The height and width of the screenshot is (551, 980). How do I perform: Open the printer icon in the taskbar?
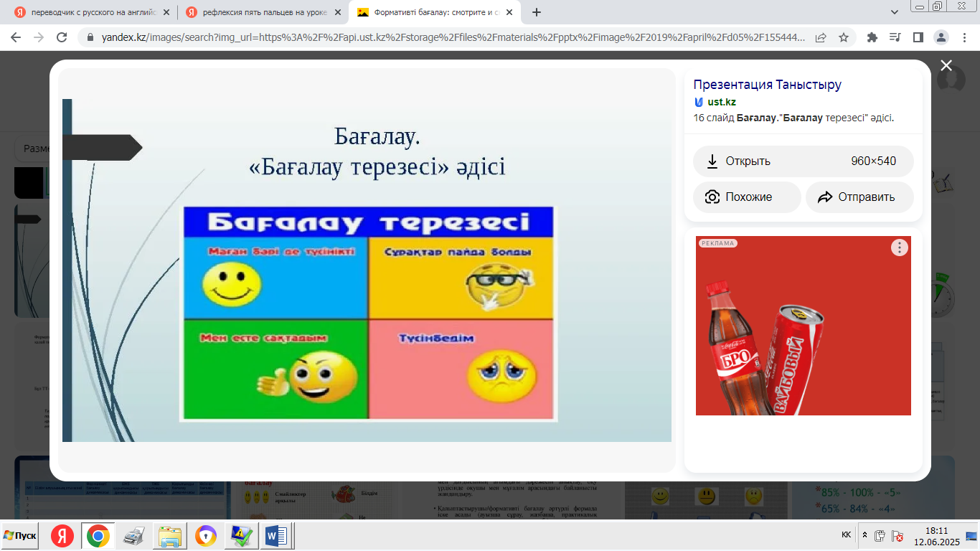click(x=135, y=536)
